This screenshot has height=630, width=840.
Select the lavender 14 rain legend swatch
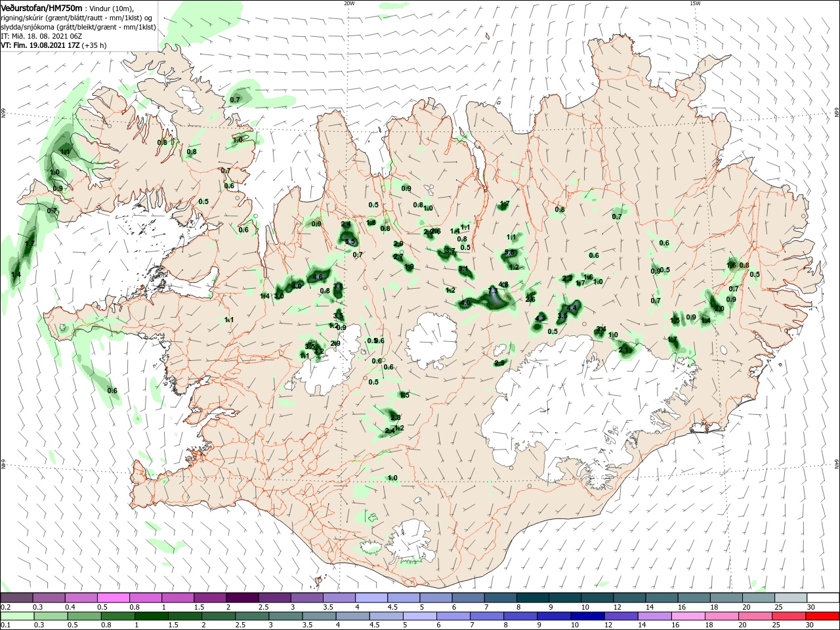(x=654, y=616)
